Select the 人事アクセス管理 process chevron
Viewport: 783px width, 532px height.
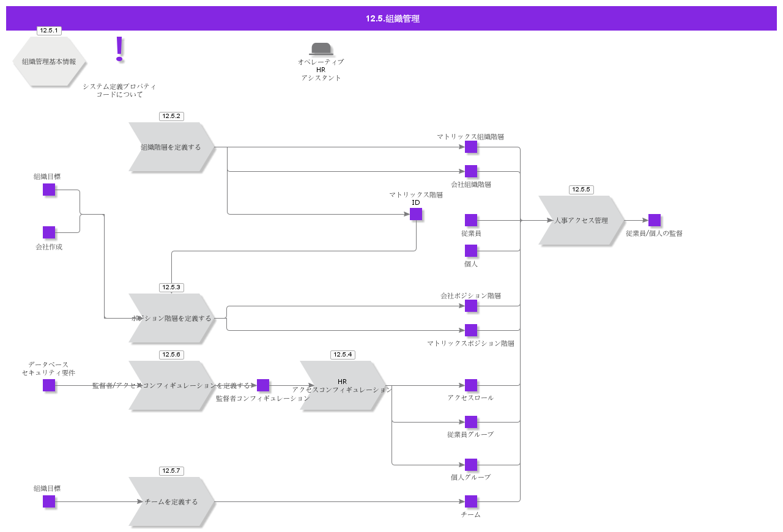582,220
